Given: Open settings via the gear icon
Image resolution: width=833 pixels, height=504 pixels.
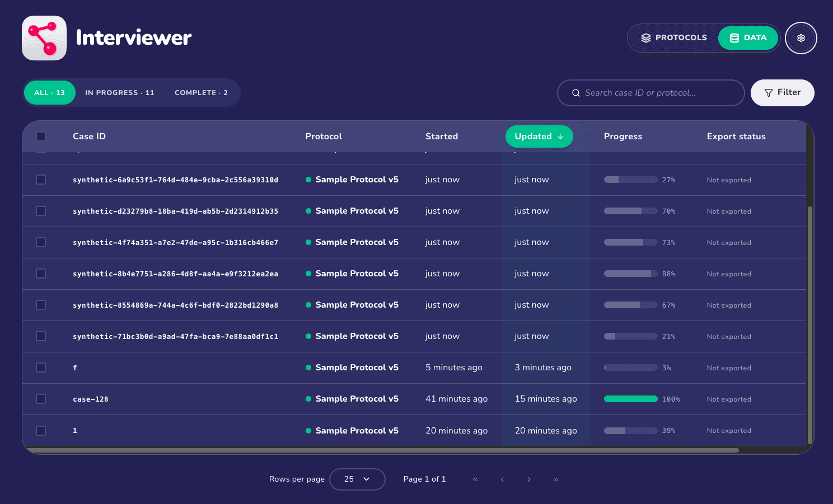Looking at the screenshot, I should point(801,38).
